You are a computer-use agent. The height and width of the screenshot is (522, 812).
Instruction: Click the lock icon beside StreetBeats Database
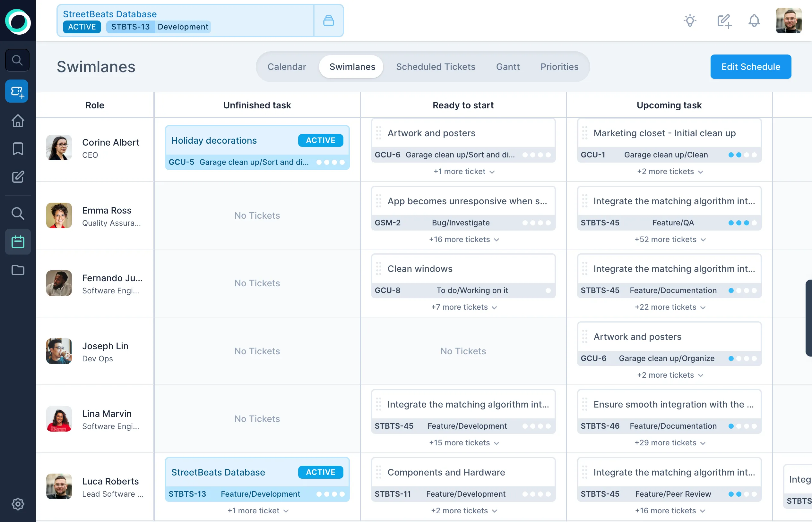[328, 21]
